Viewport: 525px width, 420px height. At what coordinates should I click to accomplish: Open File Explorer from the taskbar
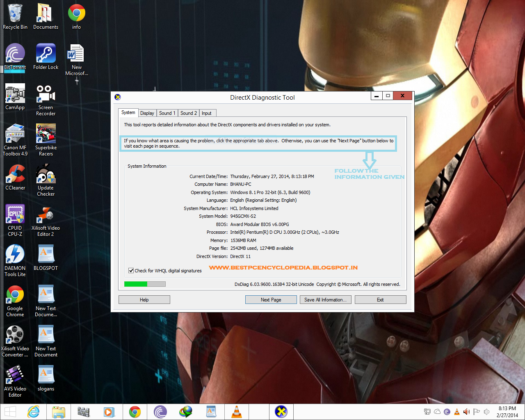(59, 412)
